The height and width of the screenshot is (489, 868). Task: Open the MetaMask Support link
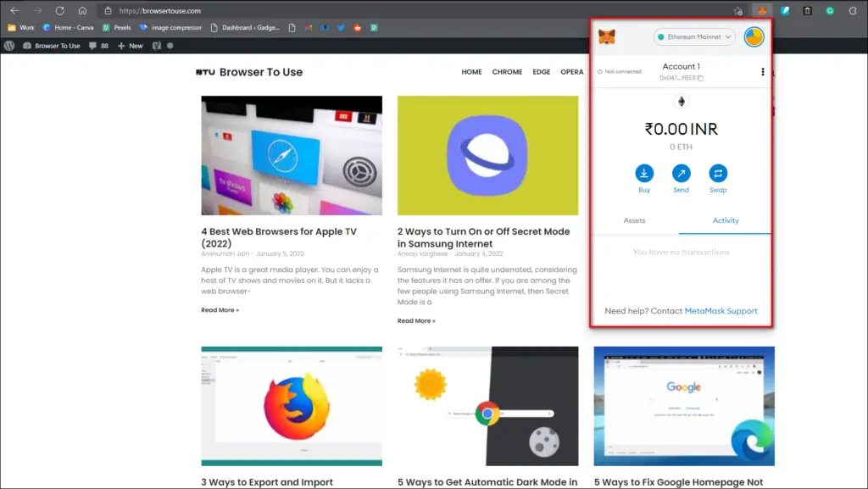[721, 311]
